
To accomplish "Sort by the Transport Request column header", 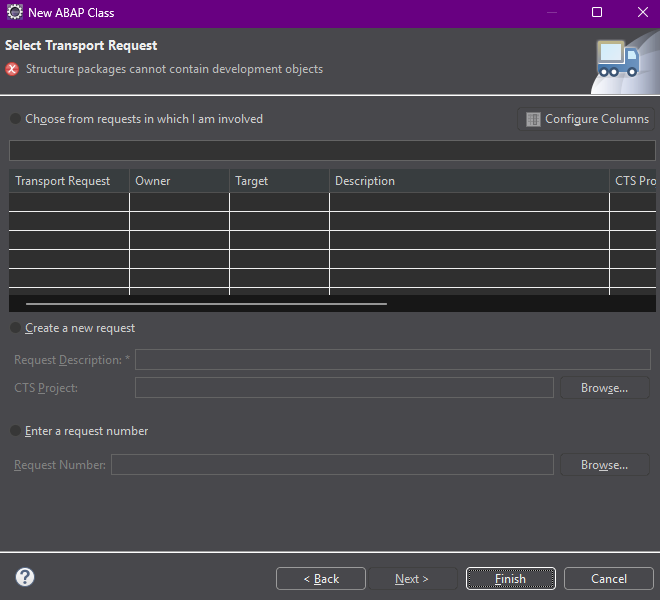I will click(69, 181).
